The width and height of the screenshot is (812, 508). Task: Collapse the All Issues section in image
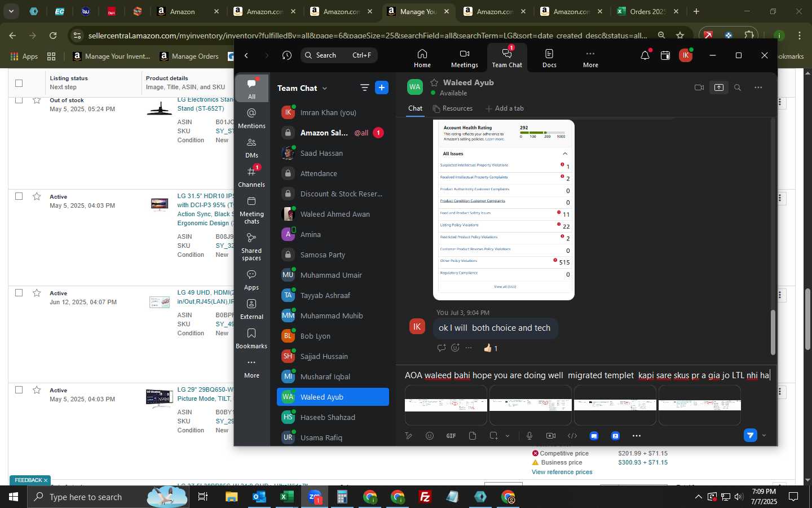(x=565, y=154)
